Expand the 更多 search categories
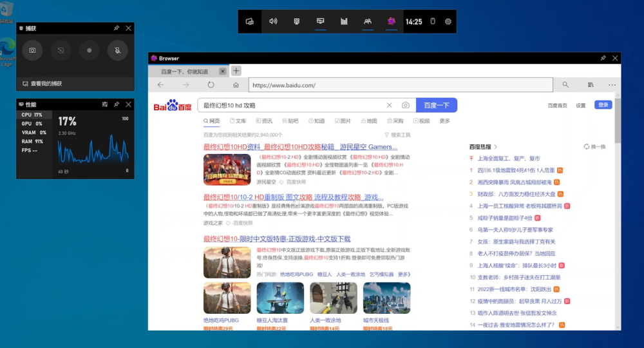 [445, 121]
